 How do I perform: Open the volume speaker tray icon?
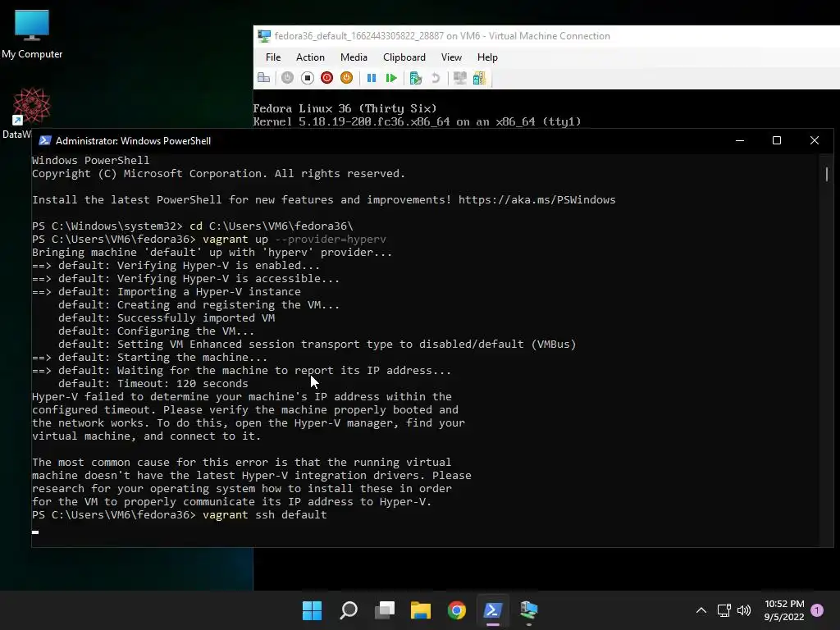tap(744, 610)
